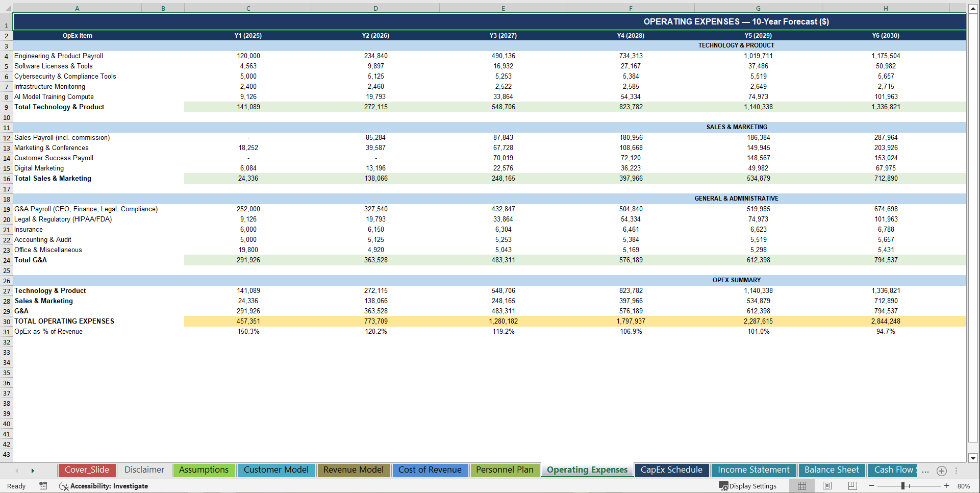
Task: Select column C by its header
Action: pyautogui.click(x=248, y=8)
